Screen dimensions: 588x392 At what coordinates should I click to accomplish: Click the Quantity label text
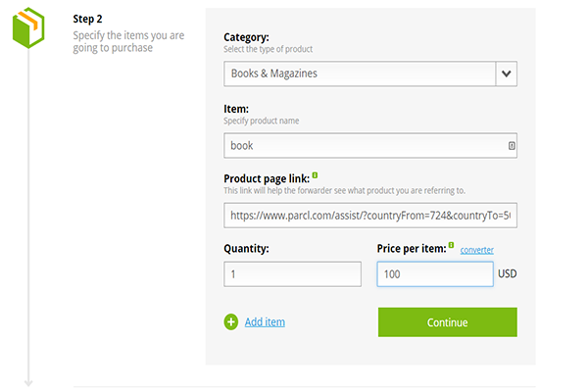(x=247, y=249)
